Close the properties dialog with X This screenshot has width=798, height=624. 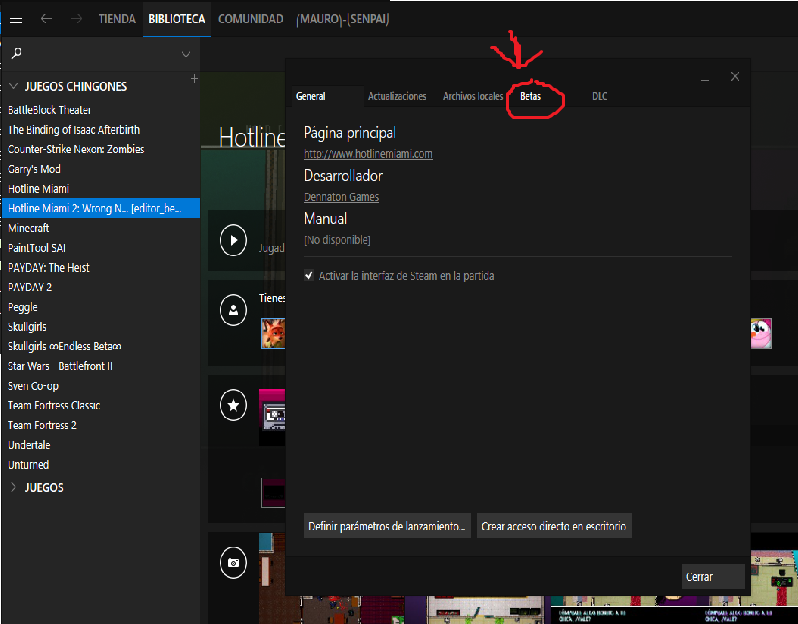click(735, 76)
